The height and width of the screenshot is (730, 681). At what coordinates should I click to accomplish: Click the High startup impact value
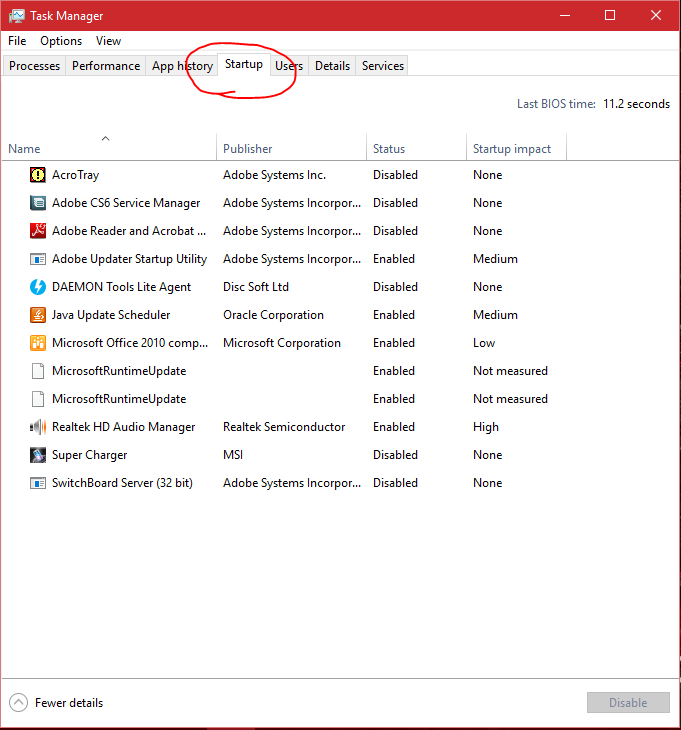(x=486, y=427)
